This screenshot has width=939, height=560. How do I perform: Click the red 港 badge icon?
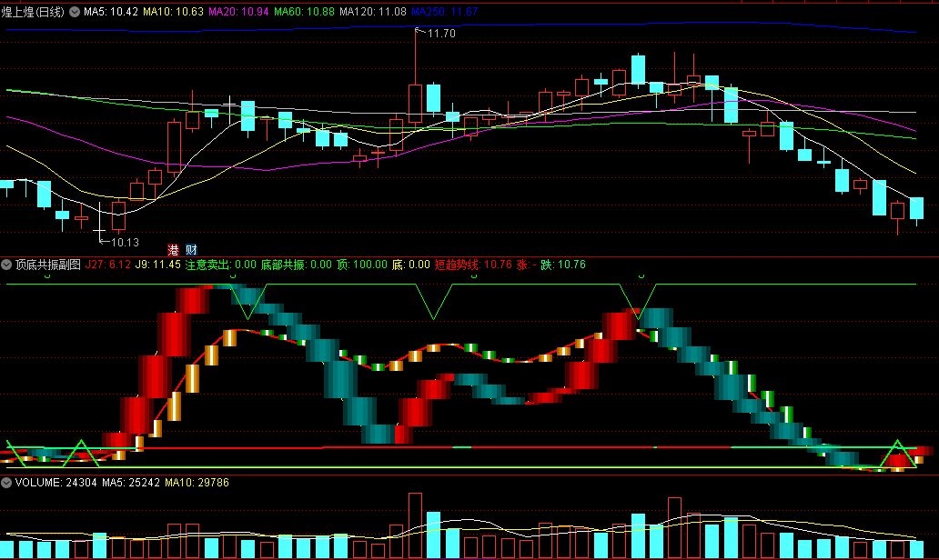pyautogui.click(x=173, y=250)
